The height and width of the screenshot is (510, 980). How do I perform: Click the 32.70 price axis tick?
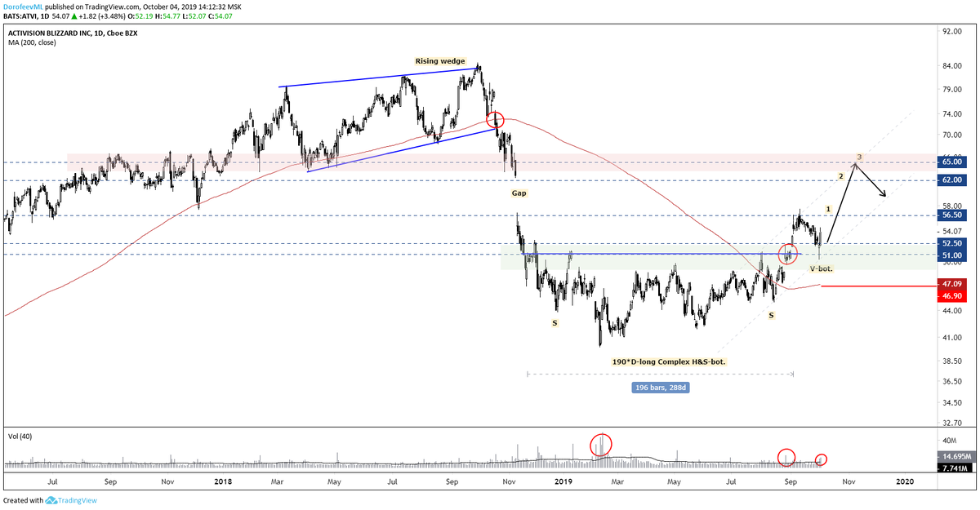tap(951, 424)
